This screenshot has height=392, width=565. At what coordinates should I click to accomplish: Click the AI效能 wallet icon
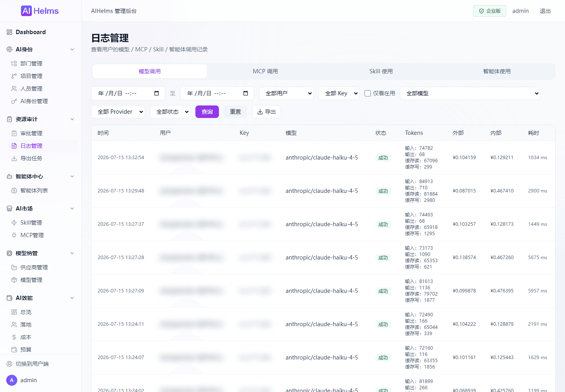click(x=9, y=298)
